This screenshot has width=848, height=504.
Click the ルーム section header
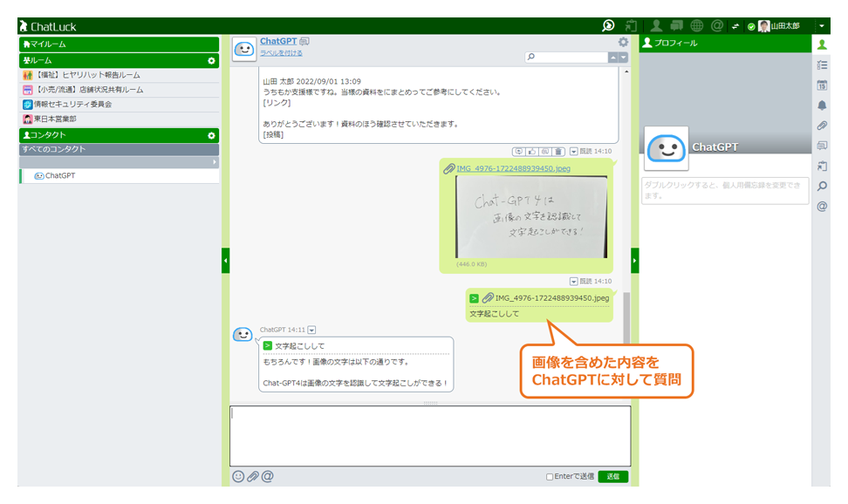(x=119, y=60)
